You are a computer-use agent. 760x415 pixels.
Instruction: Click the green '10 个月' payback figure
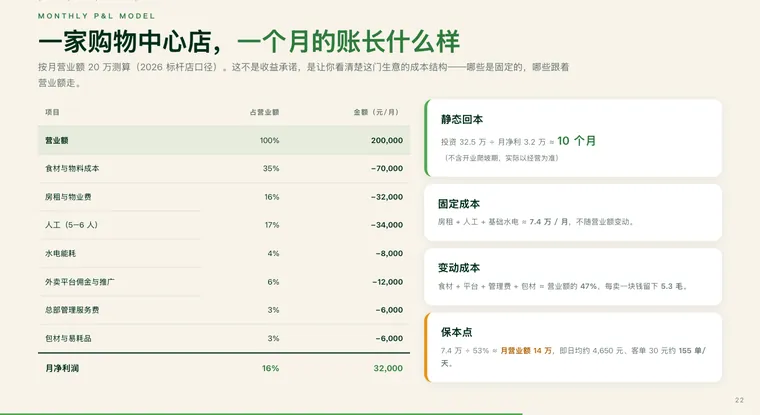(x=577, y=141)
